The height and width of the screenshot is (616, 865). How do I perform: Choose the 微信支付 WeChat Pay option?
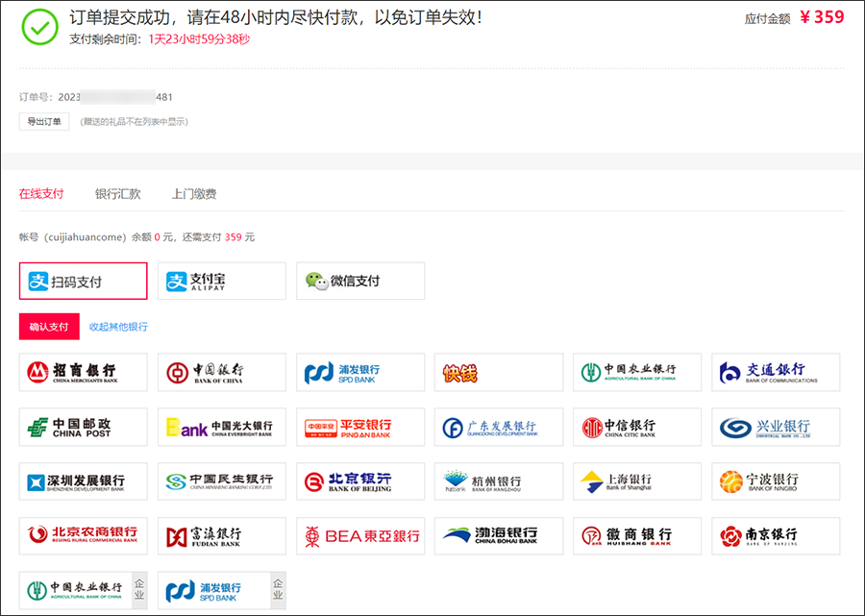[x=360, y=282]
